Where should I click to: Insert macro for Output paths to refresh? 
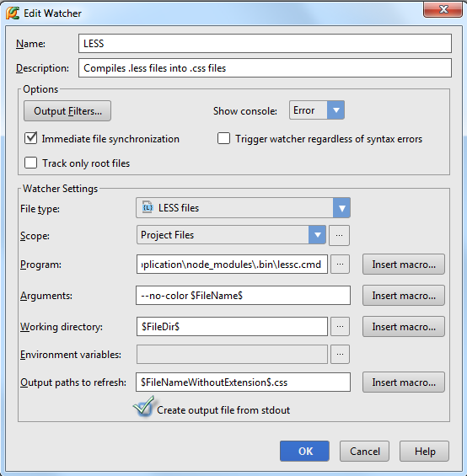click(404, 382)
